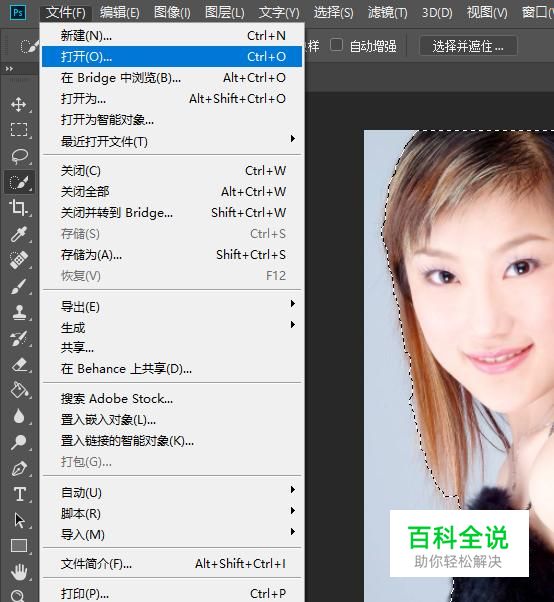The height and width of the screenshot is (602, 554).
Task: Open the 滤镜(T) menu
Action: tap(387, 13)
